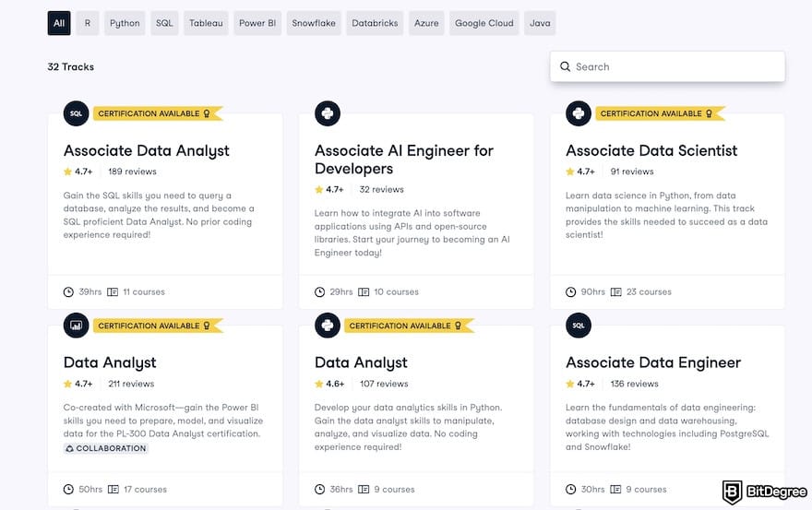Image resolution: width=812 pixels, height=510 pixels.
Task: Filter tracks by Databricks
Action: coord(375,23)
